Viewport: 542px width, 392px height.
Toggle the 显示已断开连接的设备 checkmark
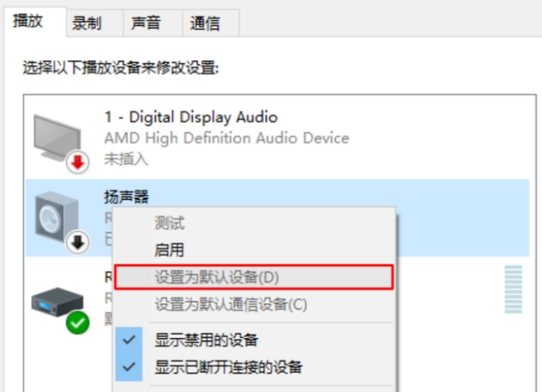pos(129,367)
